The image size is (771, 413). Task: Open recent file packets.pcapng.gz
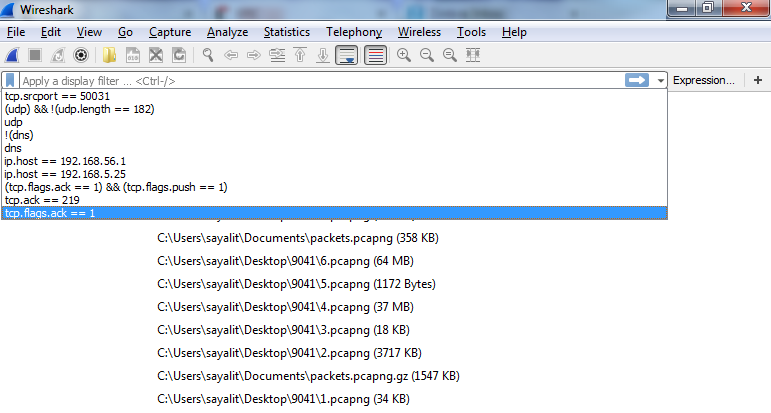[308, 376]
